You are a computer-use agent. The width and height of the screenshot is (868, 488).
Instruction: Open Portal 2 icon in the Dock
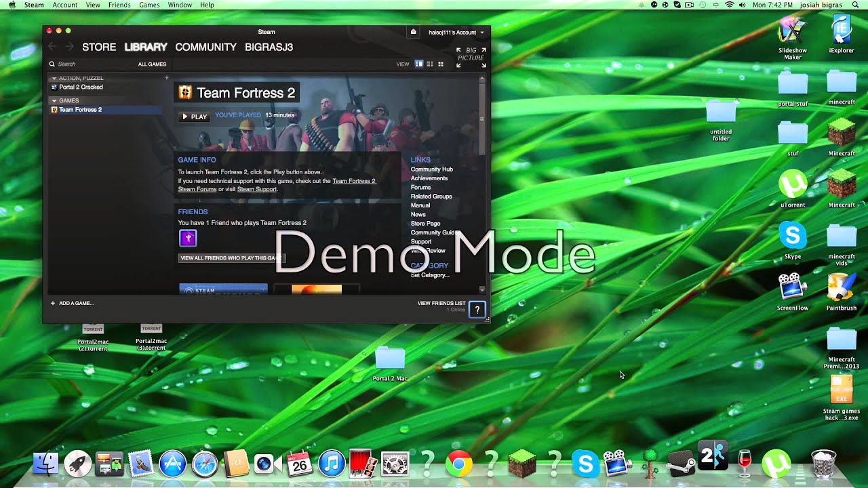[x=713, y=457]
